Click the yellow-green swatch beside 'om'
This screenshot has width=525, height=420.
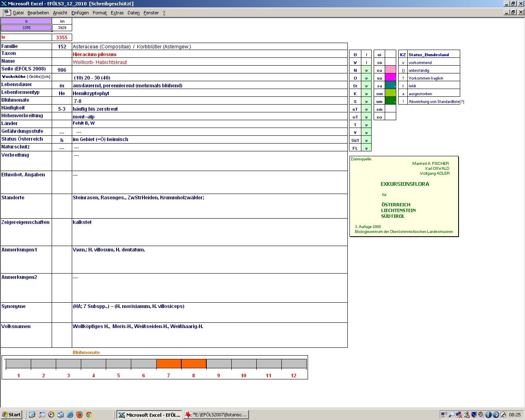390,94
